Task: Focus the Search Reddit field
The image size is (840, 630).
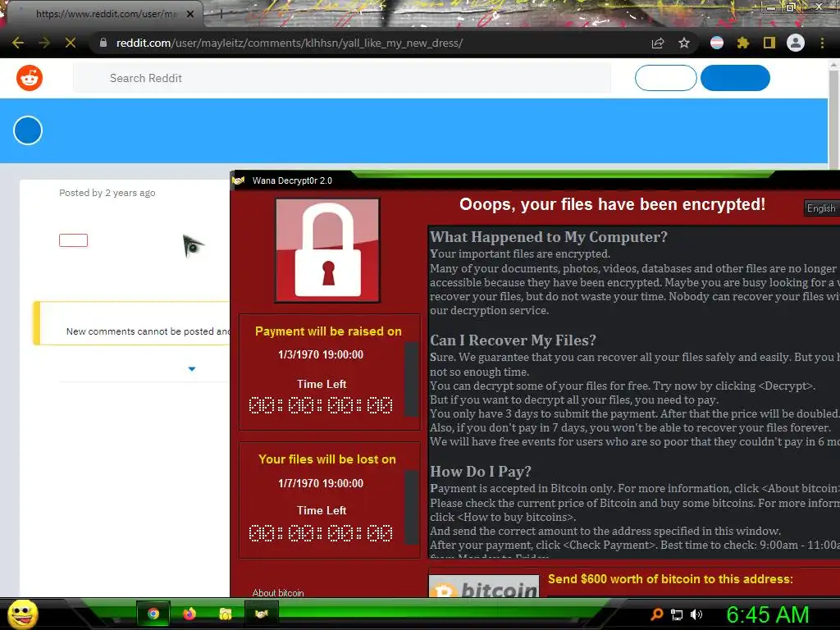Action: (342, 78)
